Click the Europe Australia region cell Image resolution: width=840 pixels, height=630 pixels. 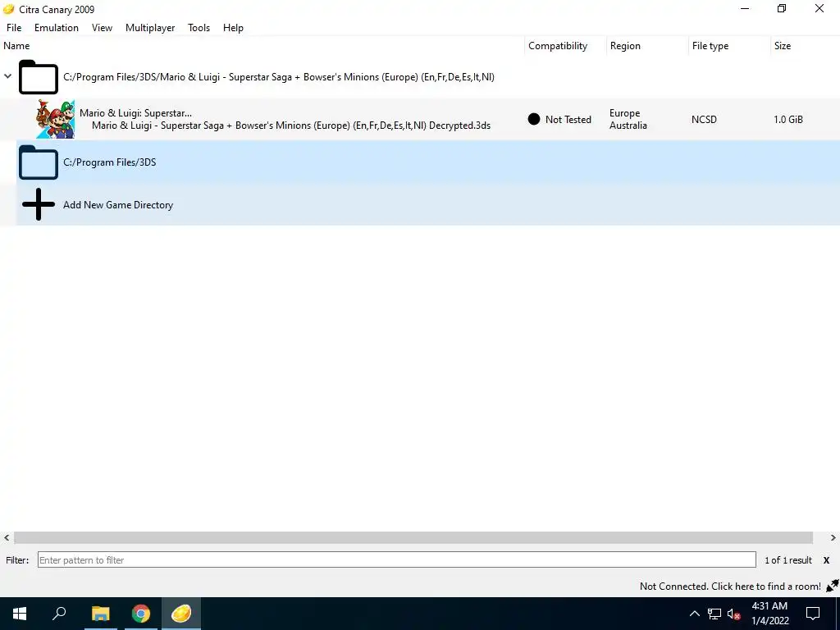(628, 119)
